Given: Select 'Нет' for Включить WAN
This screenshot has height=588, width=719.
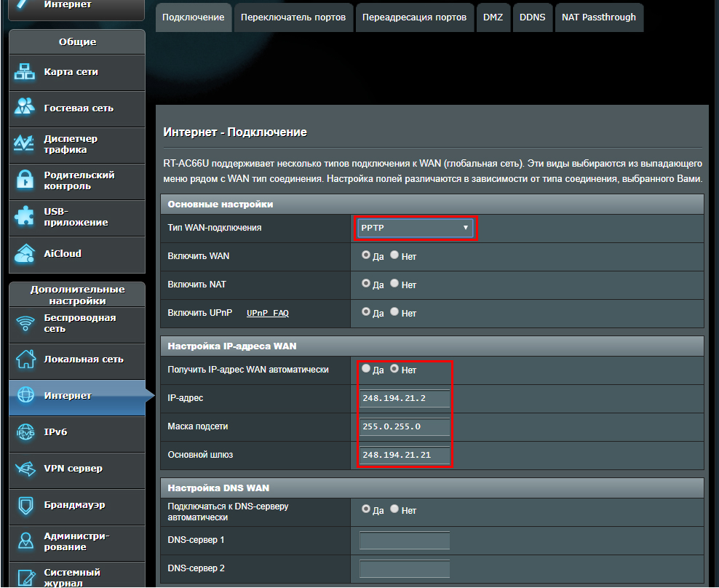Looking at the screenshot, I should point(394,256).
